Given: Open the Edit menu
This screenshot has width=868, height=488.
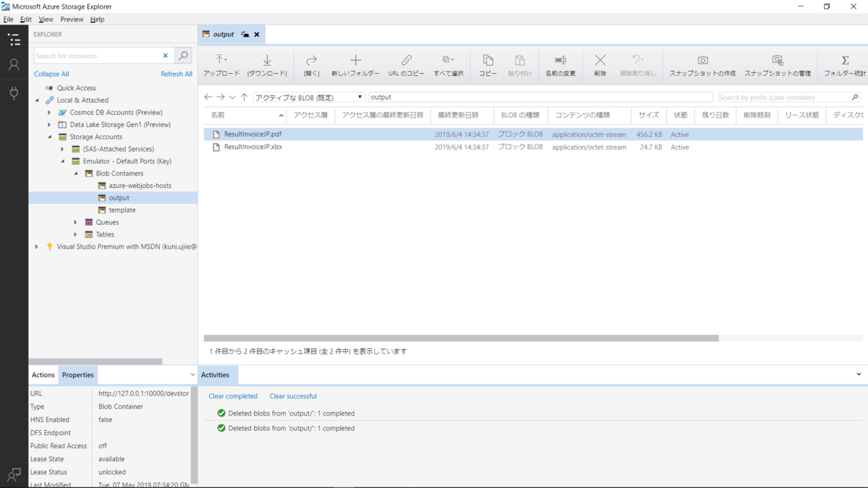Looking at the screenshot, I should (x=26, y=20).
